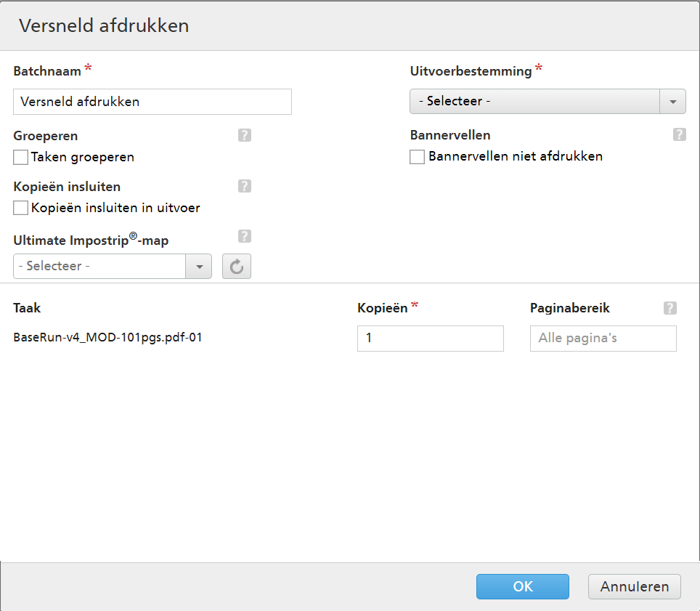Focus the Batchnaam text field

[x=152, y=102]
